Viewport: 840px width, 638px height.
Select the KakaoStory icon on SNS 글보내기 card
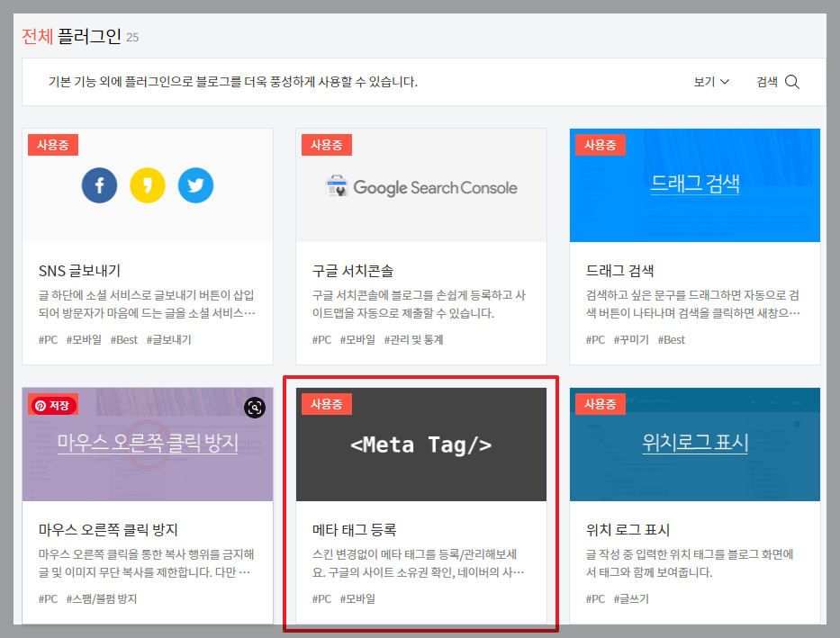click(148, 184)
